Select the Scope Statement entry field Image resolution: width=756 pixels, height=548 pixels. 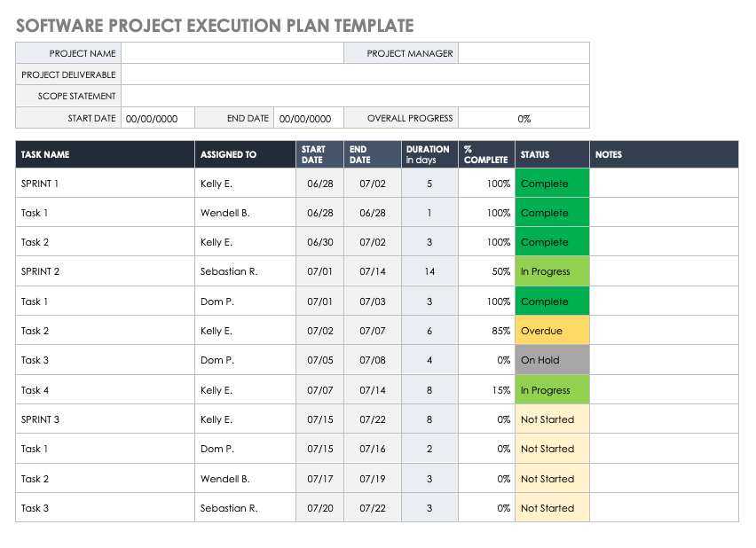coord(355,97)
